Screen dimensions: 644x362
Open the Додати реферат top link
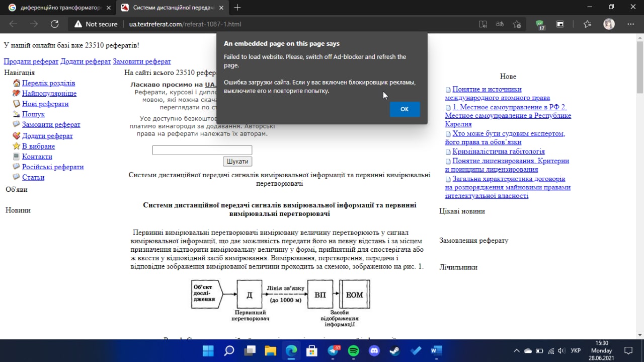(86, 61)
